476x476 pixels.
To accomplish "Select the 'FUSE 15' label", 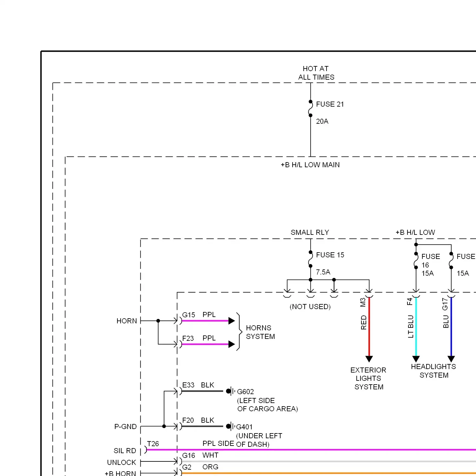I will point(330,255).
